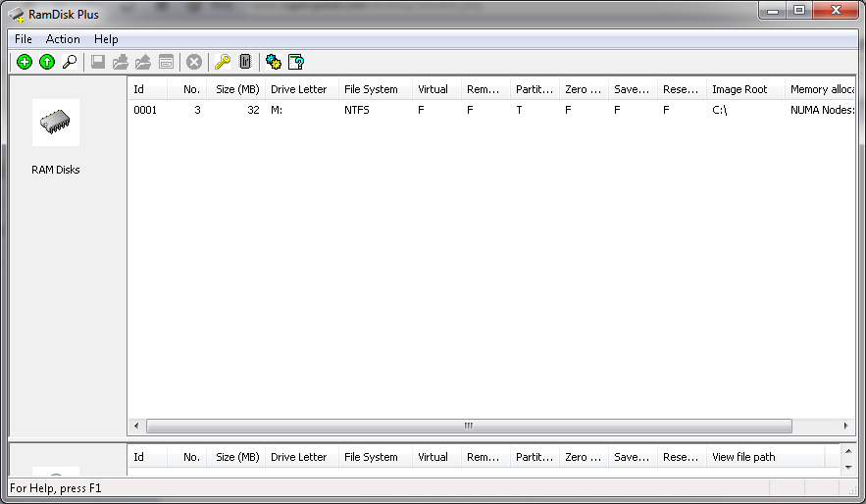Image resolution: width=866 pixels, height=504 pixels.
Task: Click the RamDisk Plus title bar app icon
Action: coord(16,15)
